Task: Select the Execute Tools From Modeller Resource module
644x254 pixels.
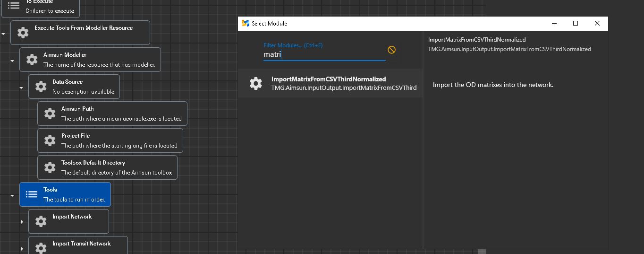Action: tap(80, 33)
